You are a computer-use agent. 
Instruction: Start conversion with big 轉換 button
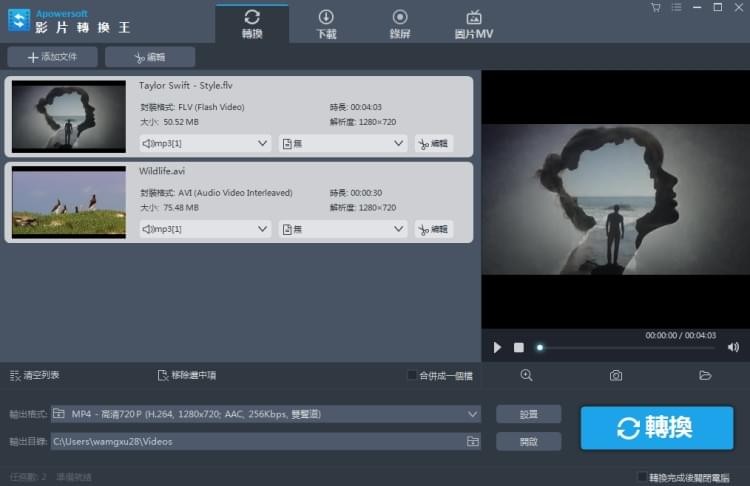657,428
